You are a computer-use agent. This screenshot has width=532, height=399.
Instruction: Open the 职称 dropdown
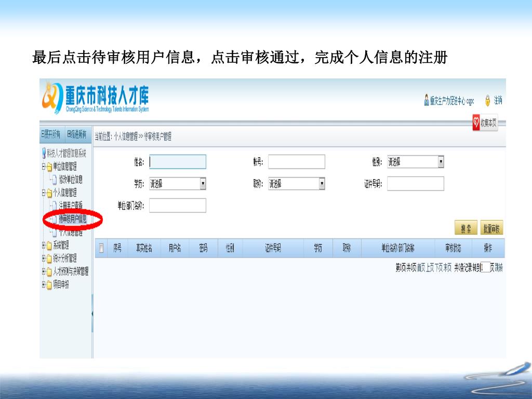[x=297, y=183]
